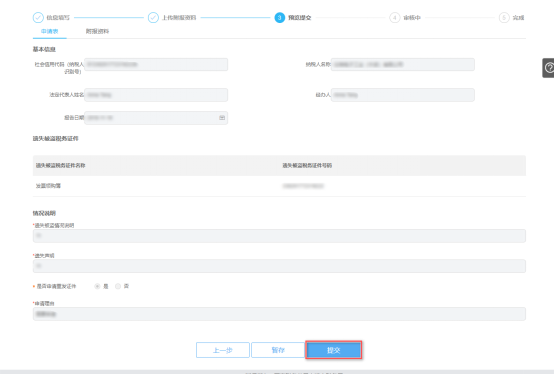Image resolution: width=554 pixels, height=374 pixels.
Task: Select the 是 radio option
Action: point(97,286)
